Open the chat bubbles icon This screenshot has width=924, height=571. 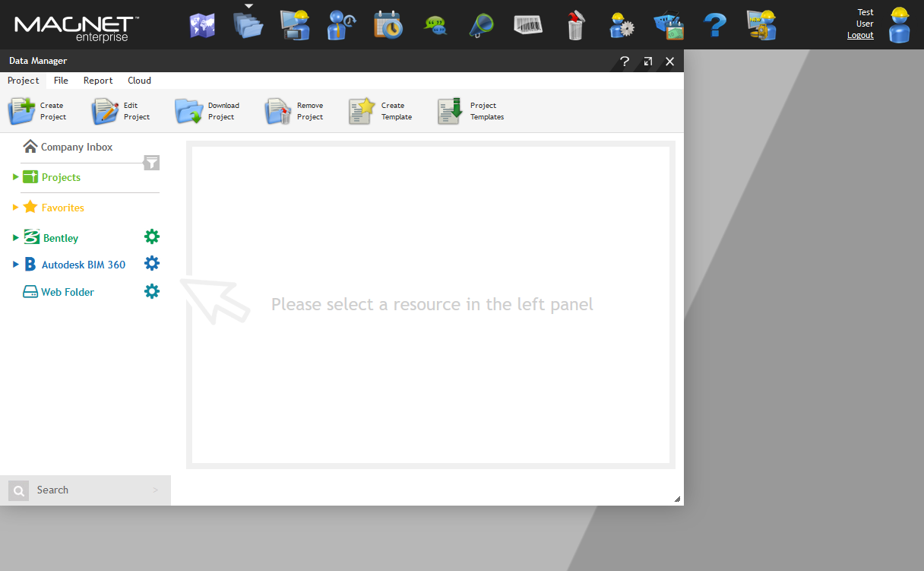tap(435, 26)
